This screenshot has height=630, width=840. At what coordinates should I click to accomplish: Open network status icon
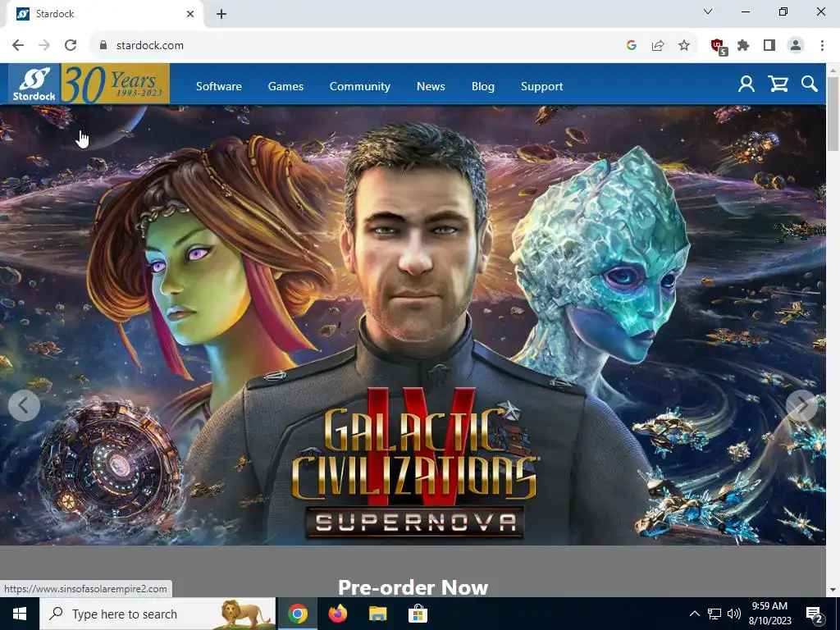click(714, 614)
